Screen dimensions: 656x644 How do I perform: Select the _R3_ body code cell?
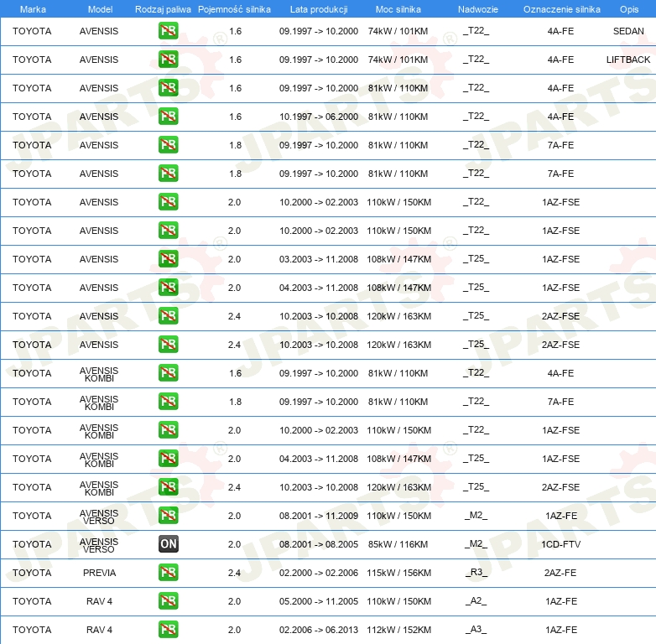point(476,572)
